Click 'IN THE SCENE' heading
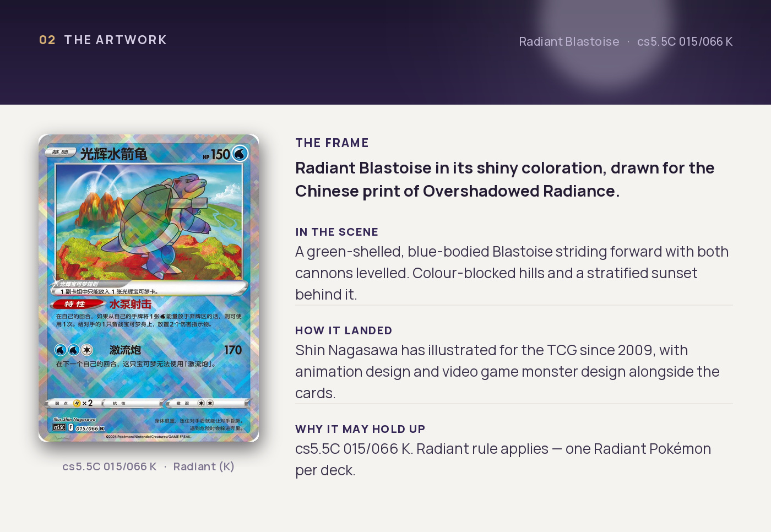 [336, 232]
